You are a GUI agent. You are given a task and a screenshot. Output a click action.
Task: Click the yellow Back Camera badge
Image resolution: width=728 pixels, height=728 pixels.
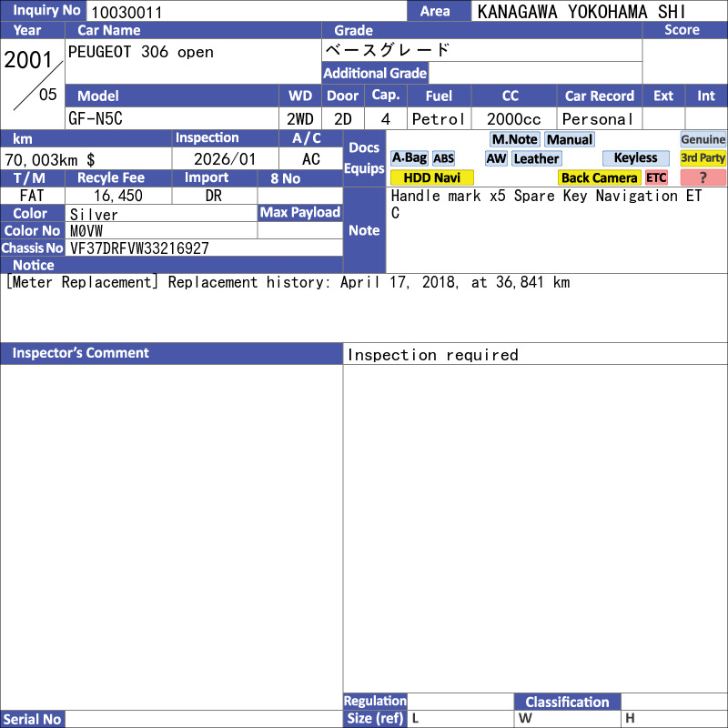(599, 177)
